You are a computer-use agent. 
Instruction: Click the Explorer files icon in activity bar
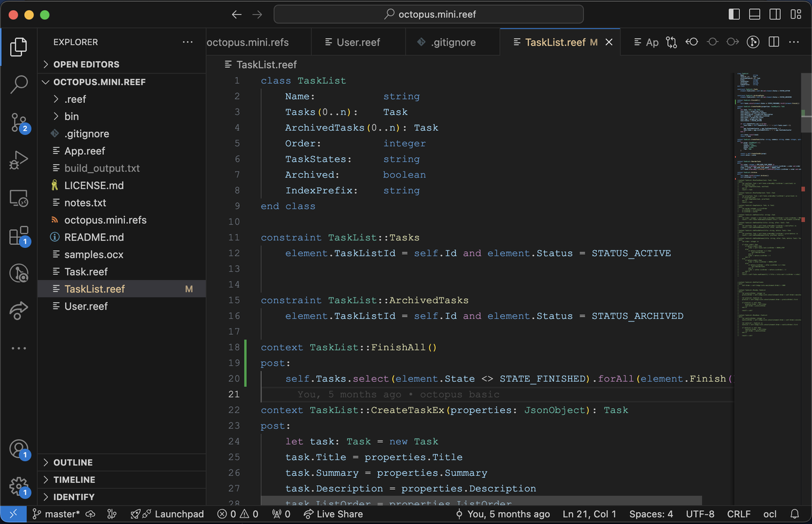[19, 46]
